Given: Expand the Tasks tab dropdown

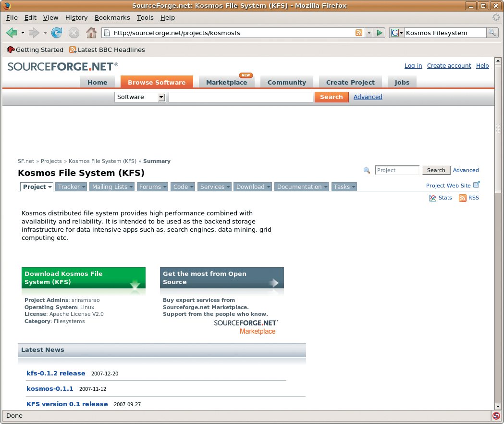Looking at the screenshot, I should tap(354, 187).
